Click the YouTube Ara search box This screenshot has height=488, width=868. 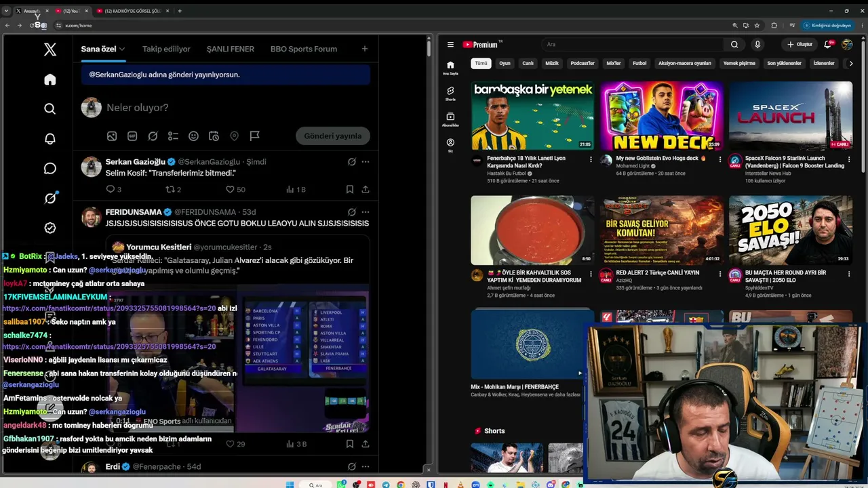click(x=632, y=45)
